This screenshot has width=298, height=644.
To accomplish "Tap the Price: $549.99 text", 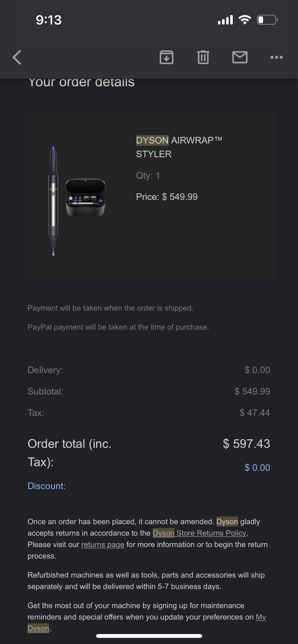I will point(167,197).
